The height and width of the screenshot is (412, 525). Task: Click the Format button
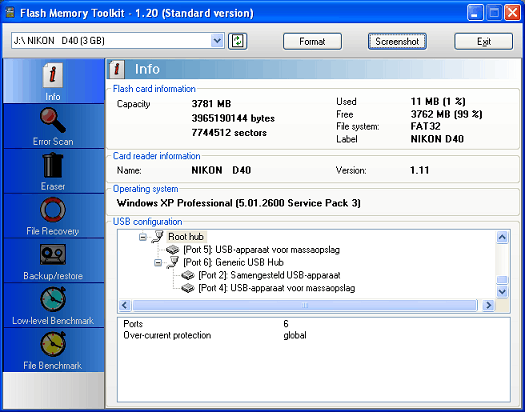point(312,42)
